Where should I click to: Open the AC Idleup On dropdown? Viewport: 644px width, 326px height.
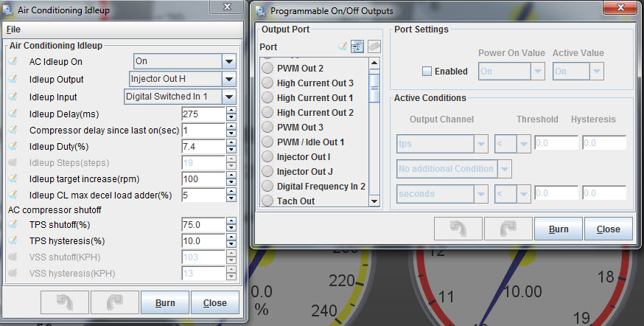(x=228, y=61)
